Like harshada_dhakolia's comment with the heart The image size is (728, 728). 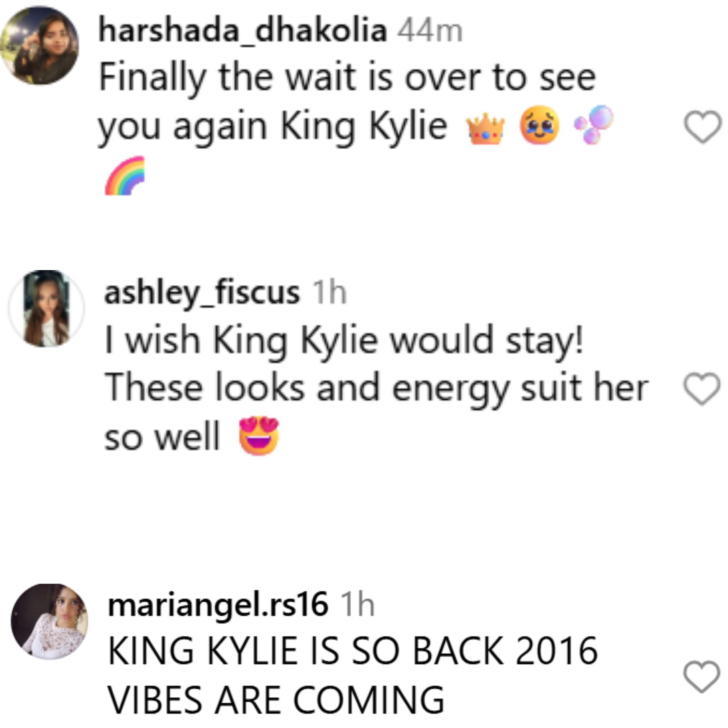point(702,127)
